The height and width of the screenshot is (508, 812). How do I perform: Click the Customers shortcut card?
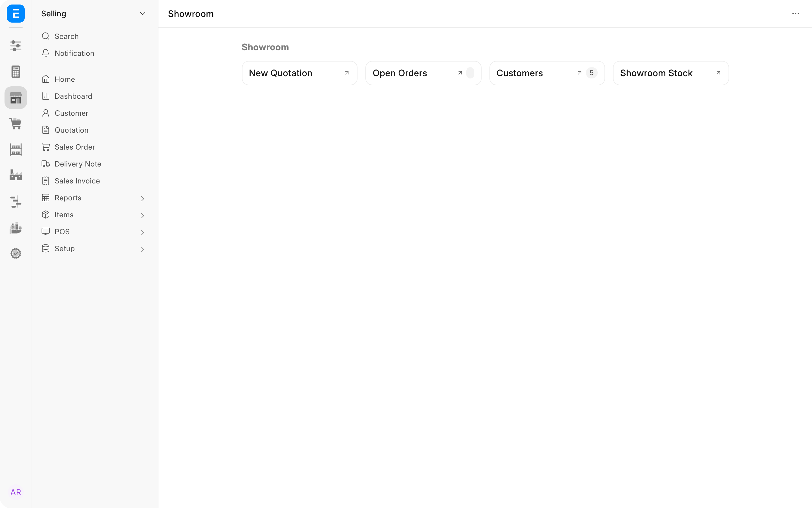(547, 73)
